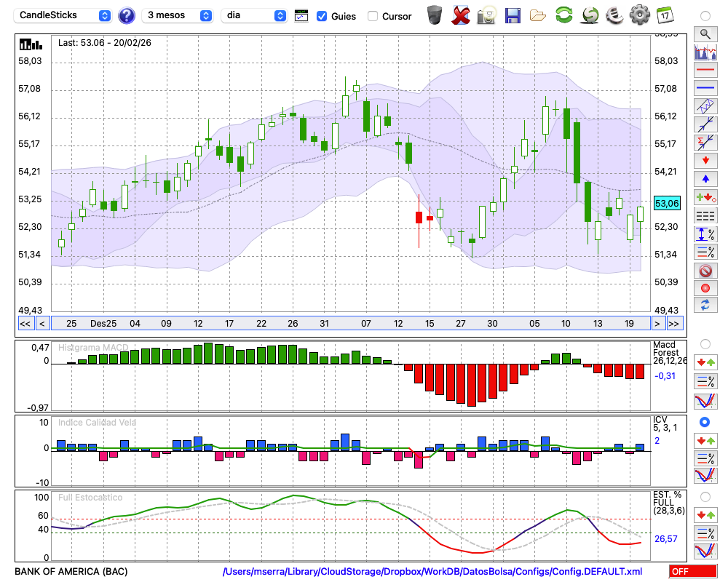Click the red X delete icon

click(461, 15)
